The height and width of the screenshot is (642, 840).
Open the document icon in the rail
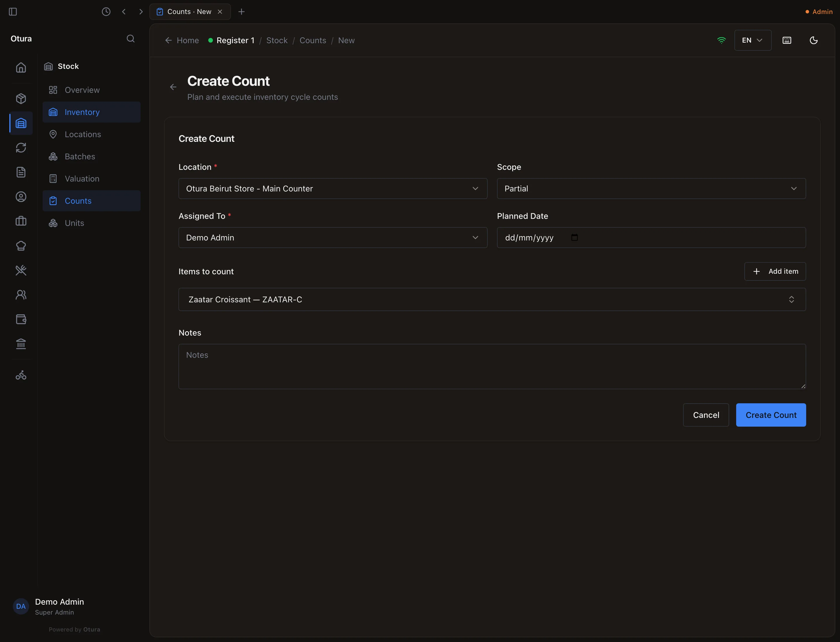coord(21,172)
